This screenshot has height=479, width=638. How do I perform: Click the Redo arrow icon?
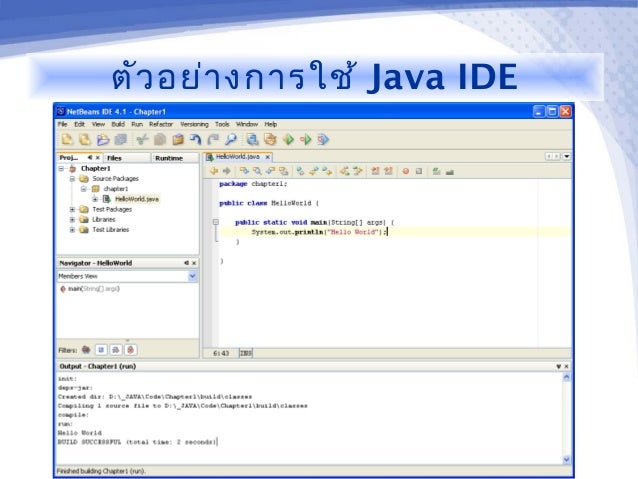tap(213, 140)
